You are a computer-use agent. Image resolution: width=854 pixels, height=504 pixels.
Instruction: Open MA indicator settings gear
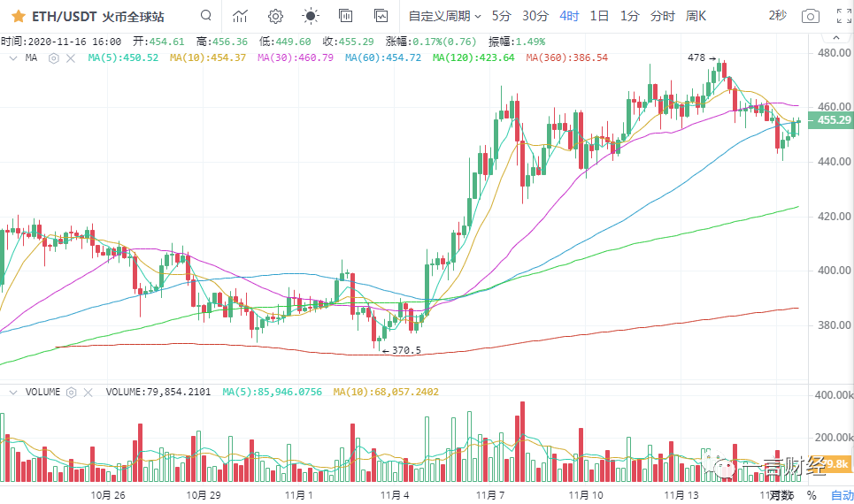coord(54,57)
